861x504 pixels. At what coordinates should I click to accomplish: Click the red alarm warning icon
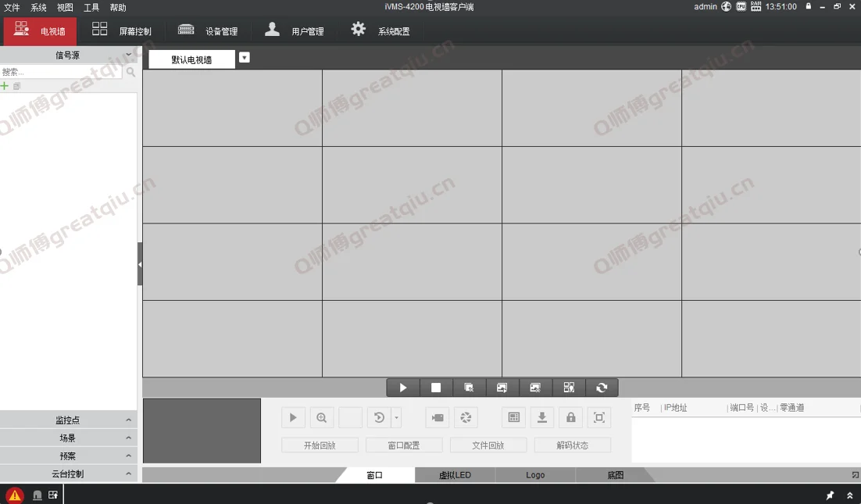pos(15,495)
